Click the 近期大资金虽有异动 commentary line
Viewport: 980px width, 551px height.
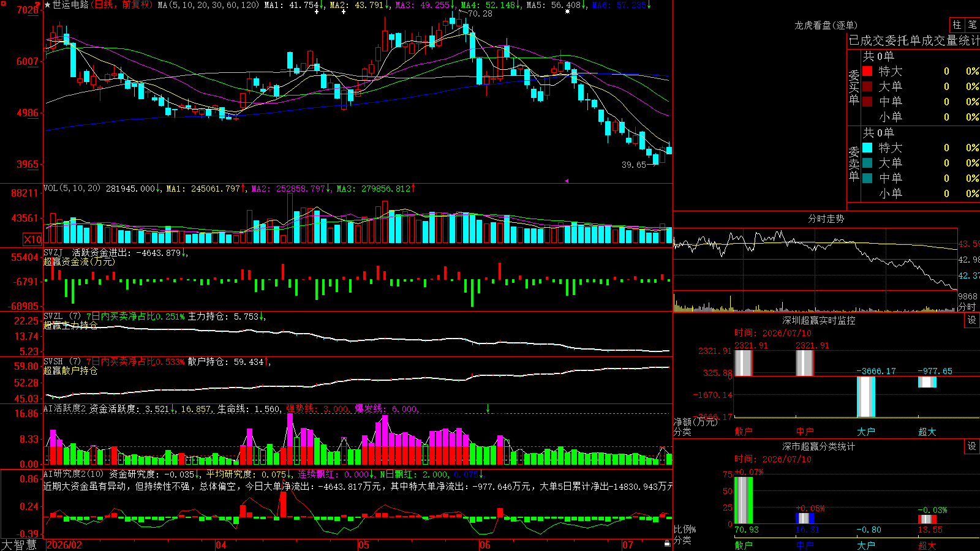358,486
